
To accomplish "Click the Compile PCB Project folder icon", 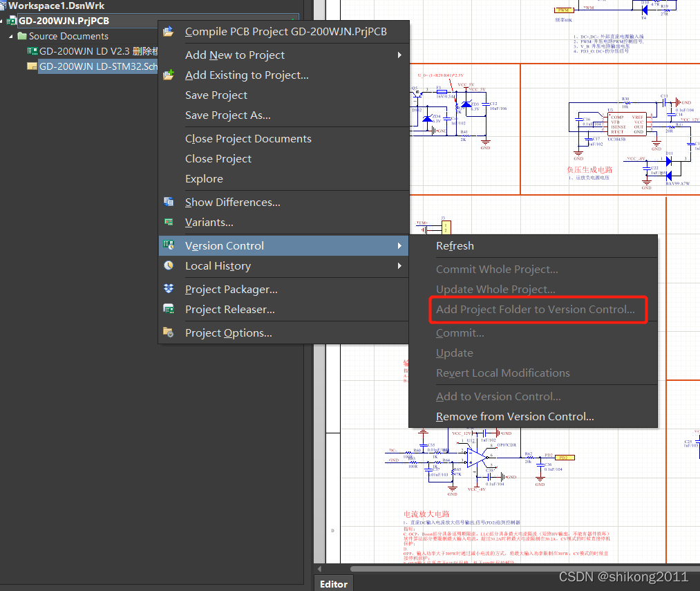I will 168,32.
